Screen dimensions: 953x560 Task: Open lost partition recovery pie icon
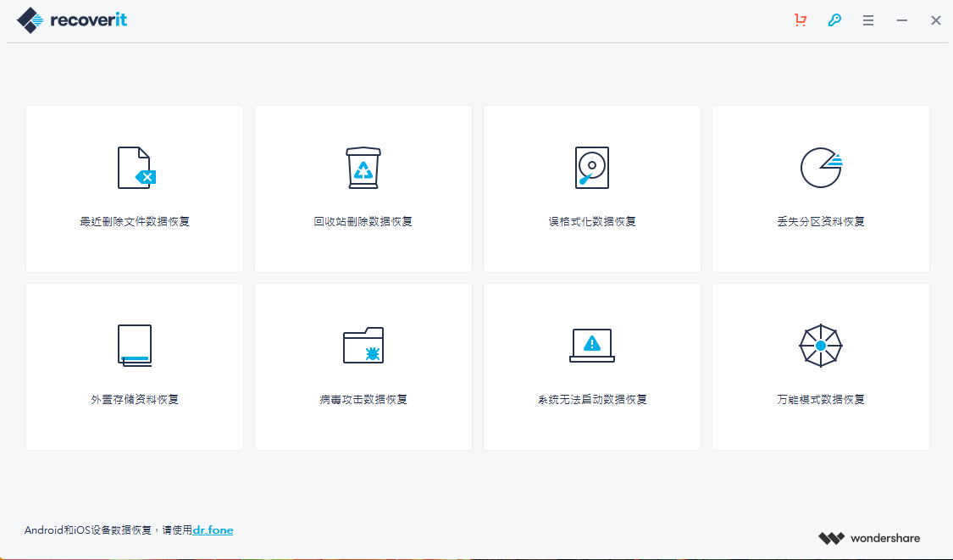[821, 168]
